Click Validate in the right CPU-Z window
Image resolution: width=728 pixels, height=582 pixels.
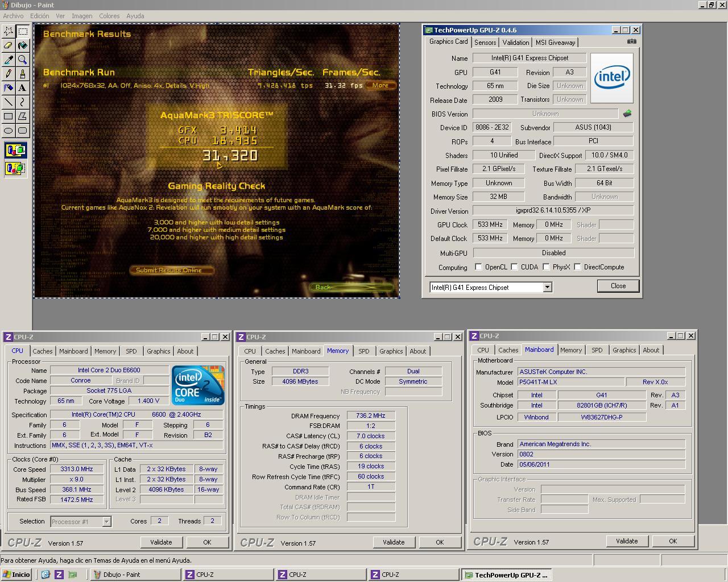627,541
